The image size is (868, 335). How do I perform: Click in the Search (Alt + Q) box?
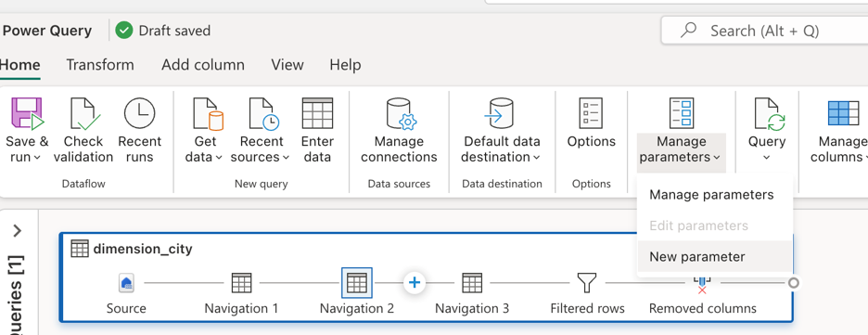[764, 31]
